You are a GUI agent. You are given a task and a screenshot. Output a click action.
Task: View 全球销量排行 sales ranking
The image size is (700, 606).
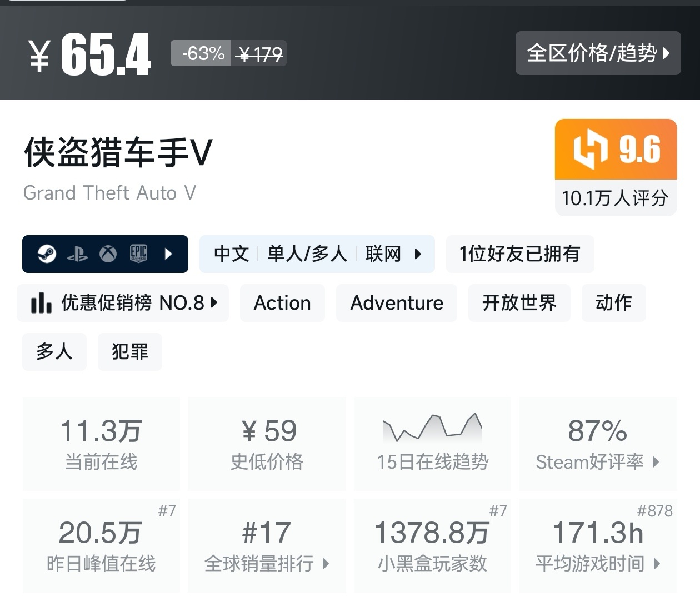point(267,545)
